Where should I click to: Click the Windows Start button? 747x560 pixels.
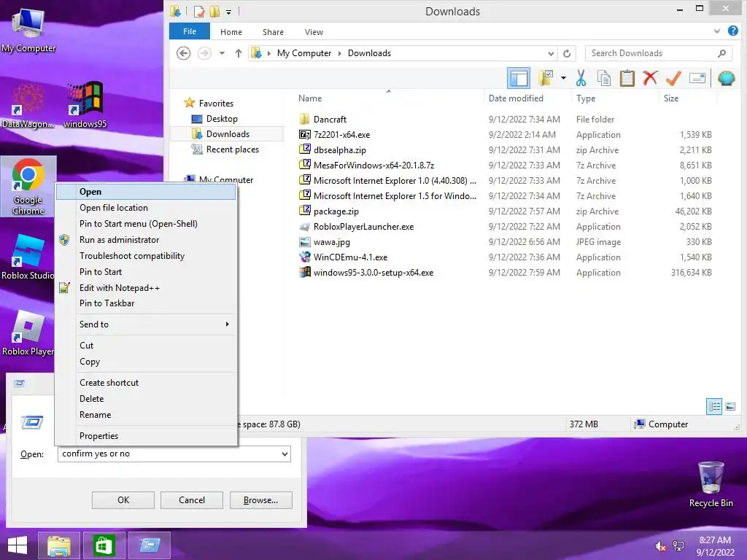tap(18, 545)
